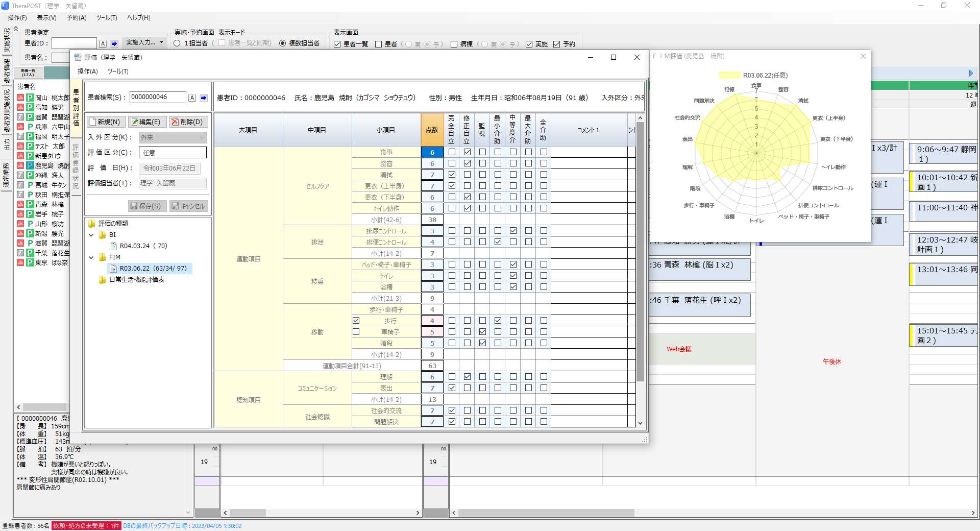This screenshot has width=980, height=531.
Task: Open ツール(T) in 評価 window menu
Action: click(118, 71)
